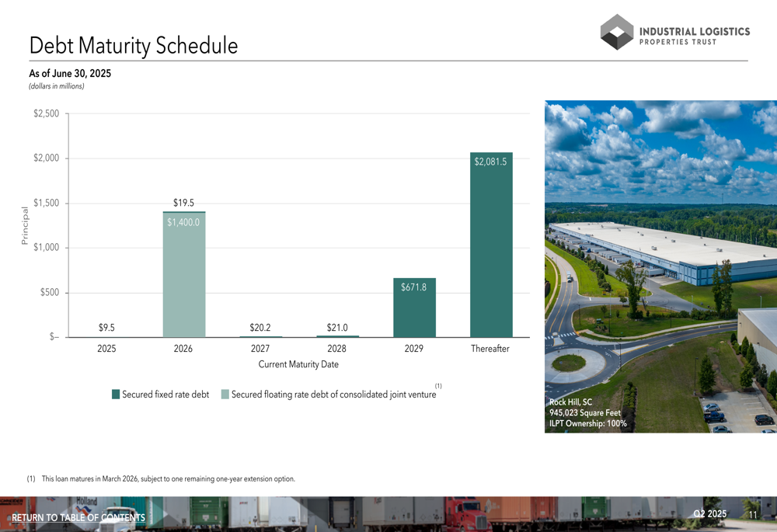
Task: Click the Debt Maturity Schedule title
Action: pyautogui.click(x=134, y=46)
